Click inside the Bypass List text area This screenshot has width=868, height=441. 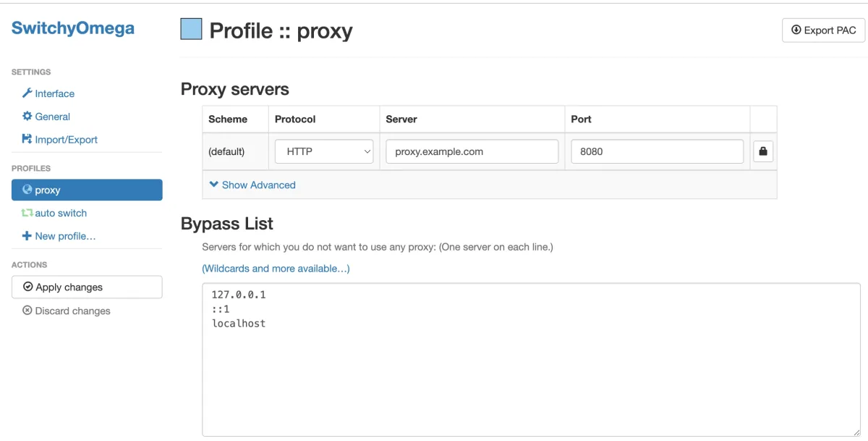click(x=531, y=359)
